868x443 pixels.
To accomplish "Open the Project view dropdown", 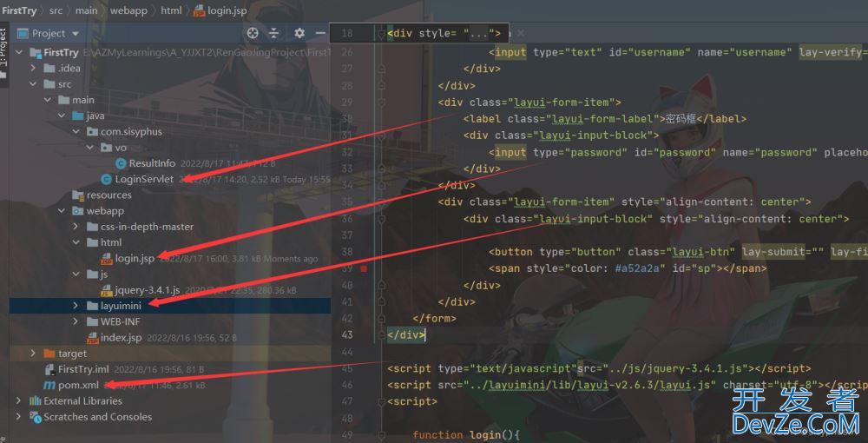I will click(76, 34).
